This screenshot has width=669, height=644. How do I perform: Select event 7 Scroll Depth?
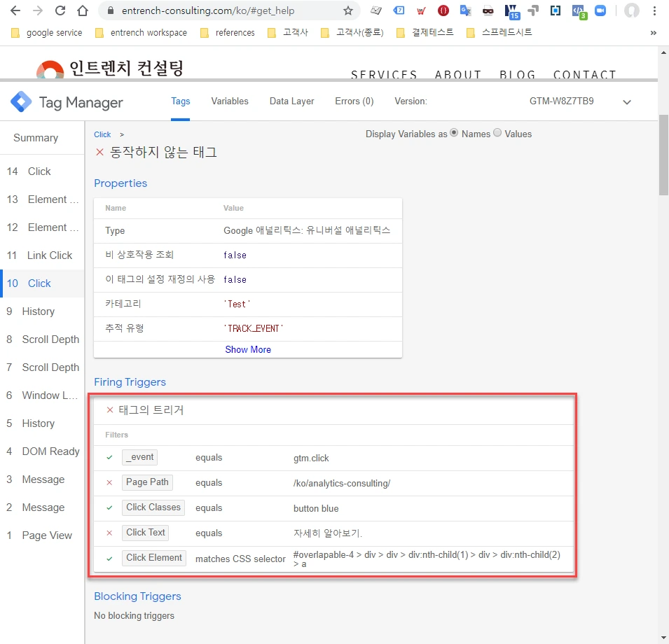click(42, 367)
